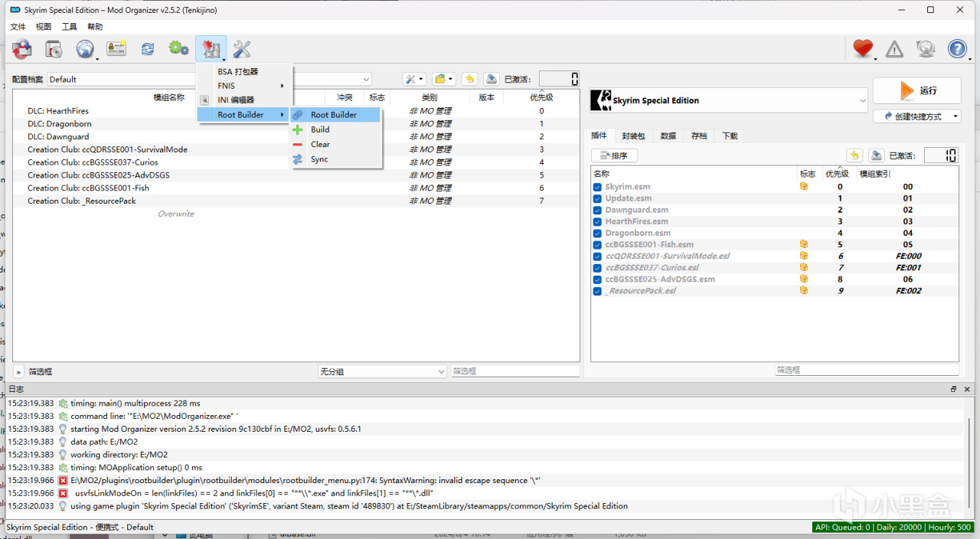This screenshot has width=980, height=539.
Task: Select Creation Club: ccBGSSSE037-Curios mod row
Action: click(296, 162)
